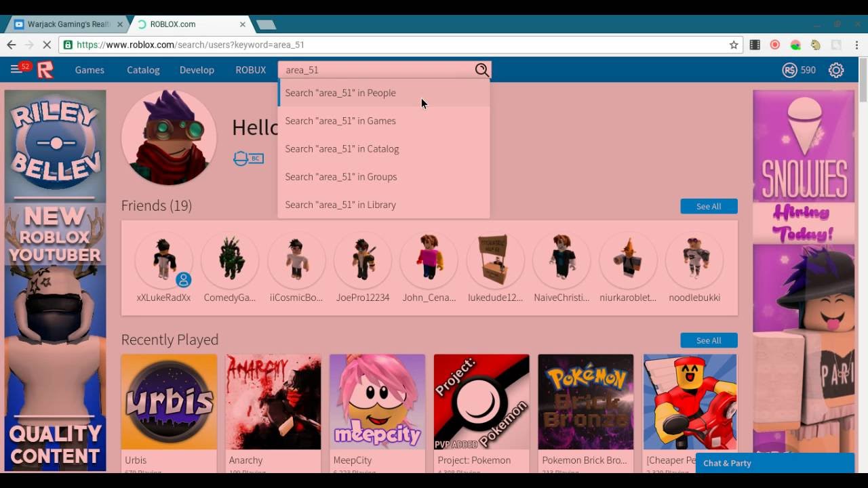Screen dimensions: 868x488
Task: Click the Riley Bellev left banner ad
Action: (56, 281)
